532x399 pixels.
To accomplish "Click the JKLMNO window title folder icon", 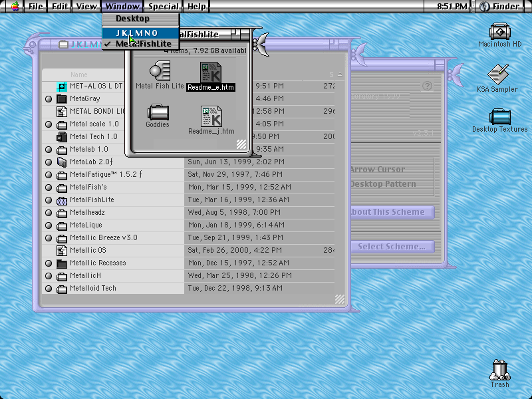I will 63,45.
